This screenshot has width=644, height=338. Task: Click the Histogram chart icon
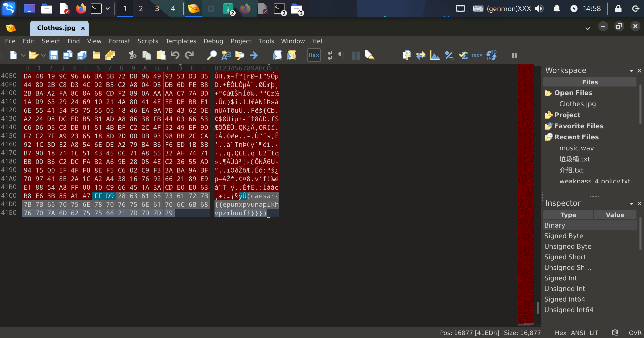pyautogui.click(x=435, y=55)
